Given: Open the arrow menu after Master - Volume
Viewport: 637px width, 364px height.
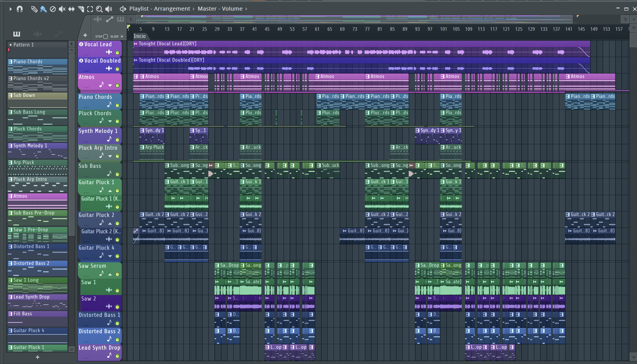Looking at the screenshot, I should (x=246, y=9).
